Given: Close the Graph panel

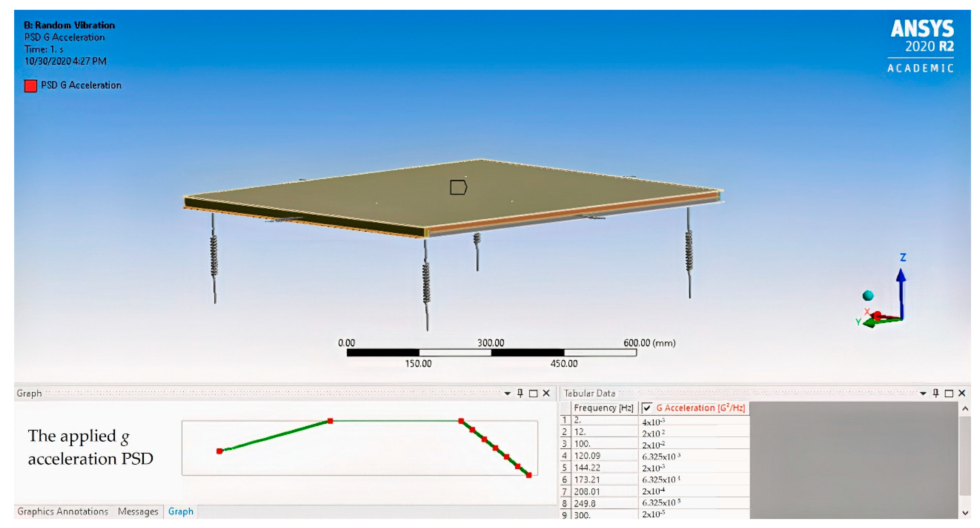Looking at the screenshot, I should click(546, 393).
